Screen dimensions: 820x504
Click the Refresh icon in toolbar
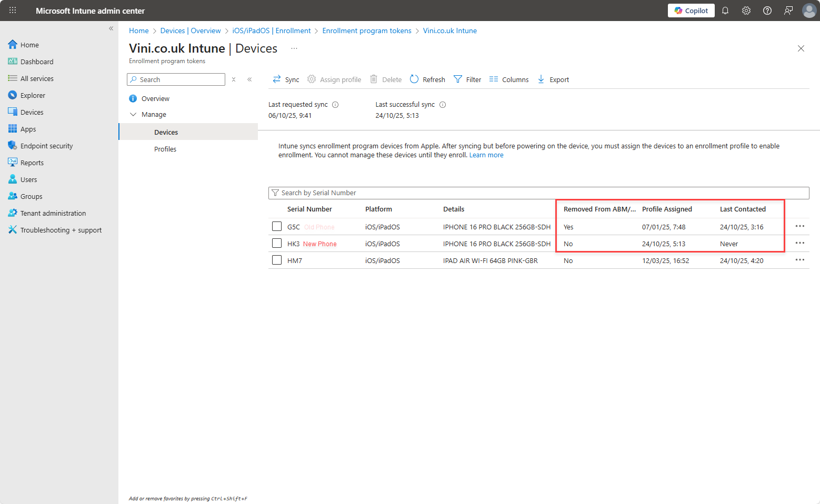pyautogui.click(x=414, y=79)
